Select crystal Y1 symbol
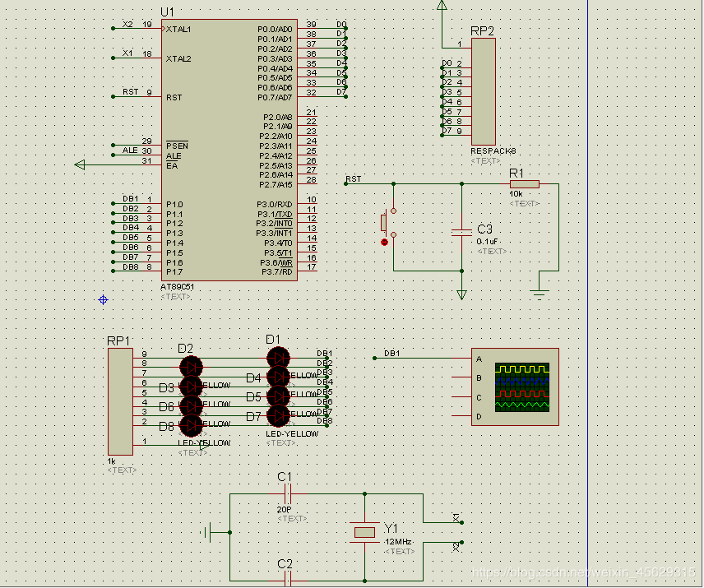 point(364,532)
